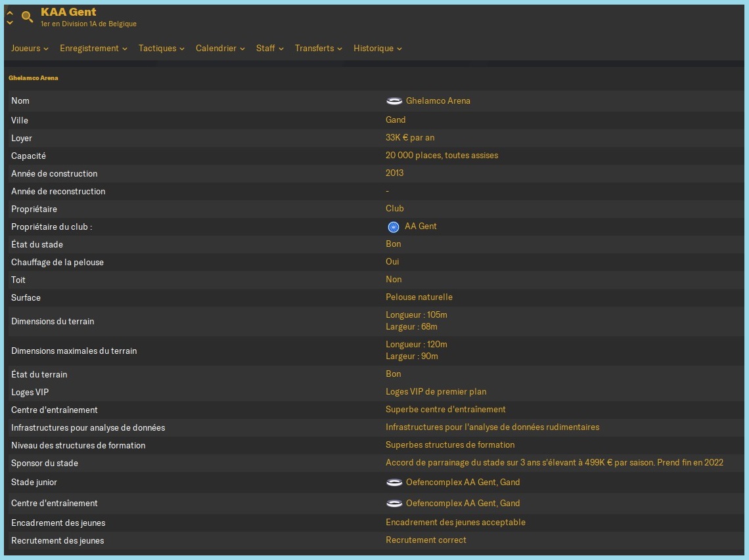Viewport: 749px width, 560px height.
Task: Click the city value Gand
Action: (396, 120)
